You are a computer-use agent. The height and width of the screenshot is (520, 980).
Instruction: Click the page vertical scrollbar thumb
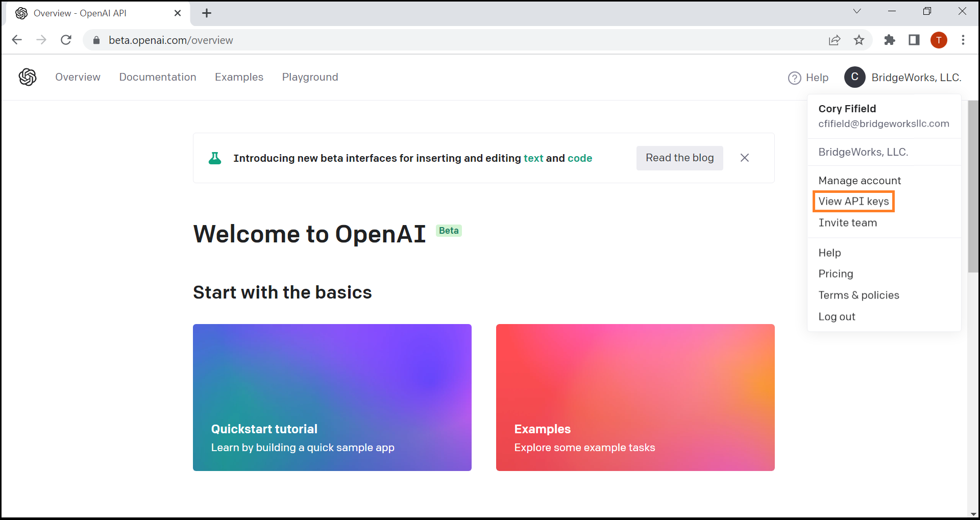(973, 186)
